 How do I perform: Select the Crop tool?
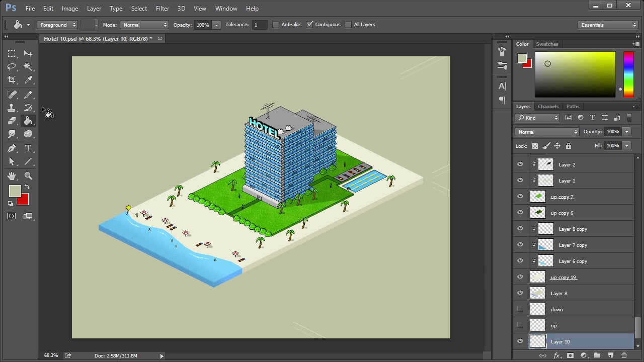click(x=12, y=80)
